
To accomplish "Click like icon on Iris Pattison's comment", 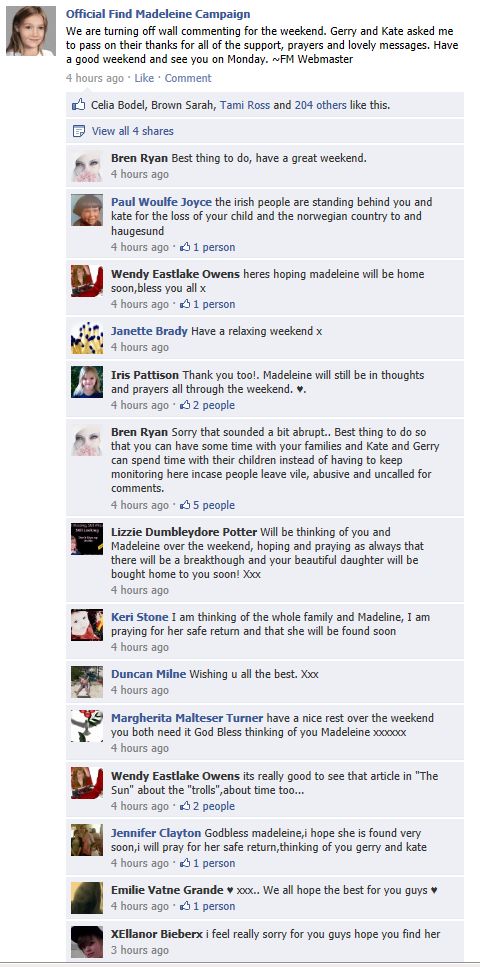I will (184, 405).
